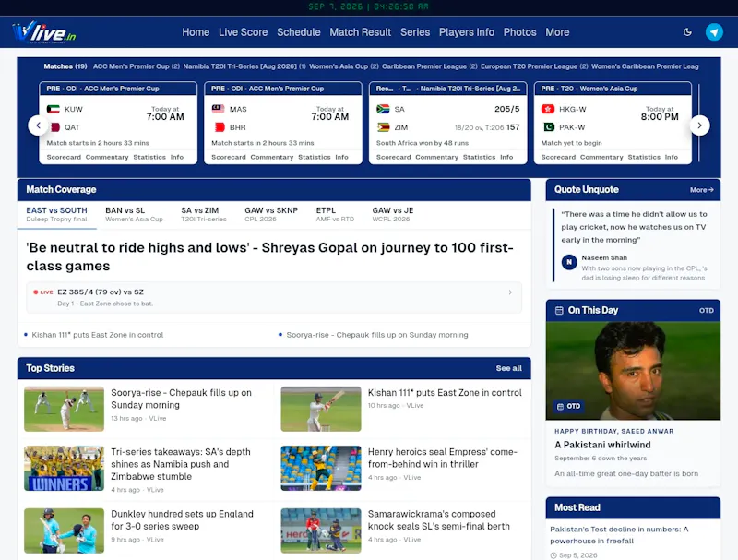738x560 pixels.
Task: Select BAN vs SL coverage tab
Action: 134,214
